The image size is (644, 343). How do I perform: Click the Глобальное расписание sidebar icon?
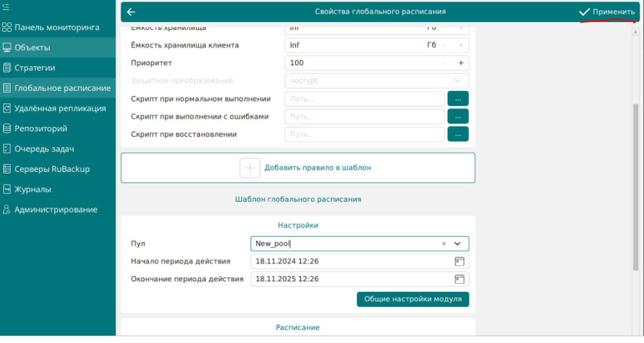click(x=7, y=88)
